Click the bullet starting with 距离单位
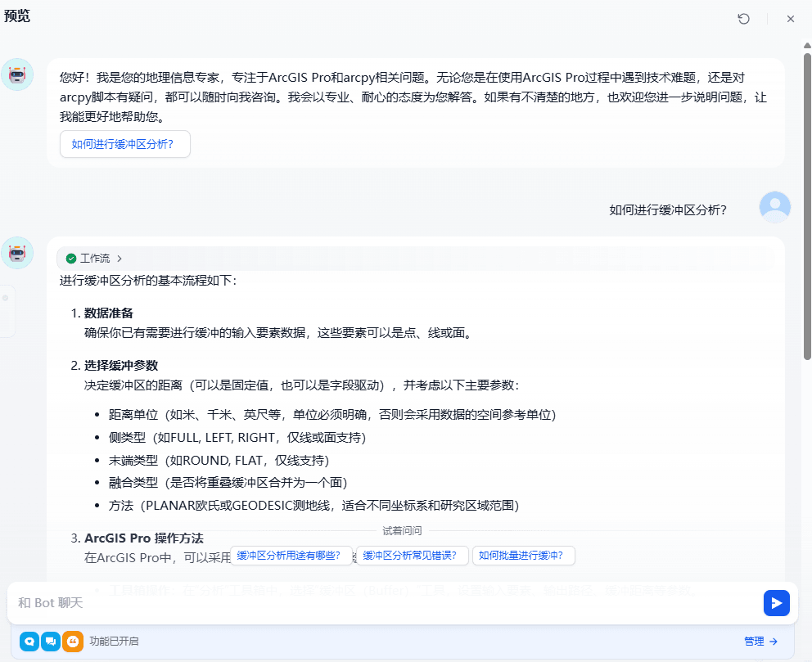812x662 pixels. coord(332,415)
